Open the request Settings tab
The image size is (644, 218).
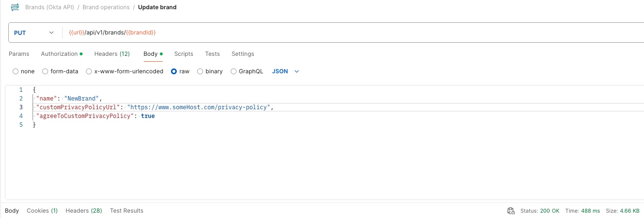click(x=243, y=54)
